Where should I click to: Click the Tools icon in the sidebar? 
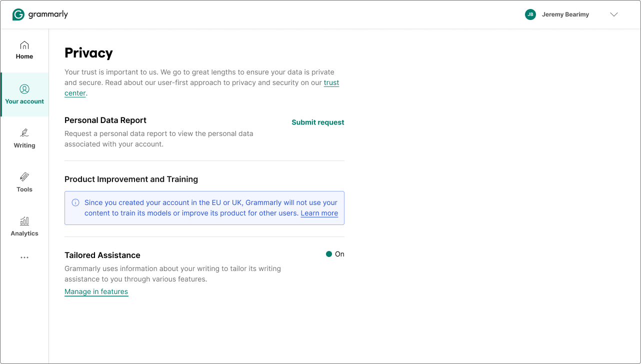tap(24, 177)
